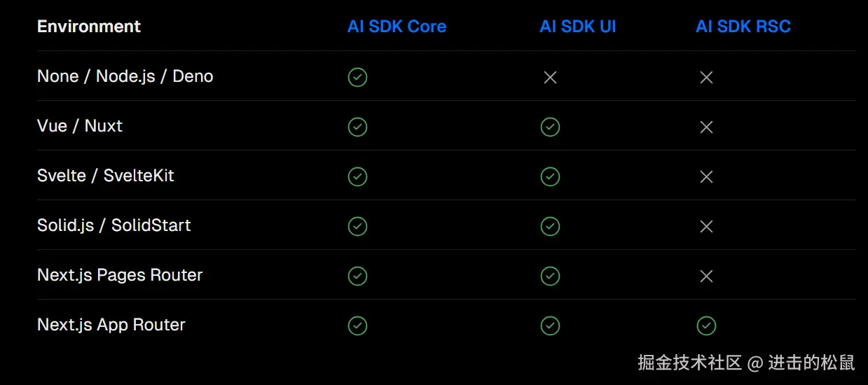
Task: Select the Svelte / SvelteKit row label
Action: (105, 176)
